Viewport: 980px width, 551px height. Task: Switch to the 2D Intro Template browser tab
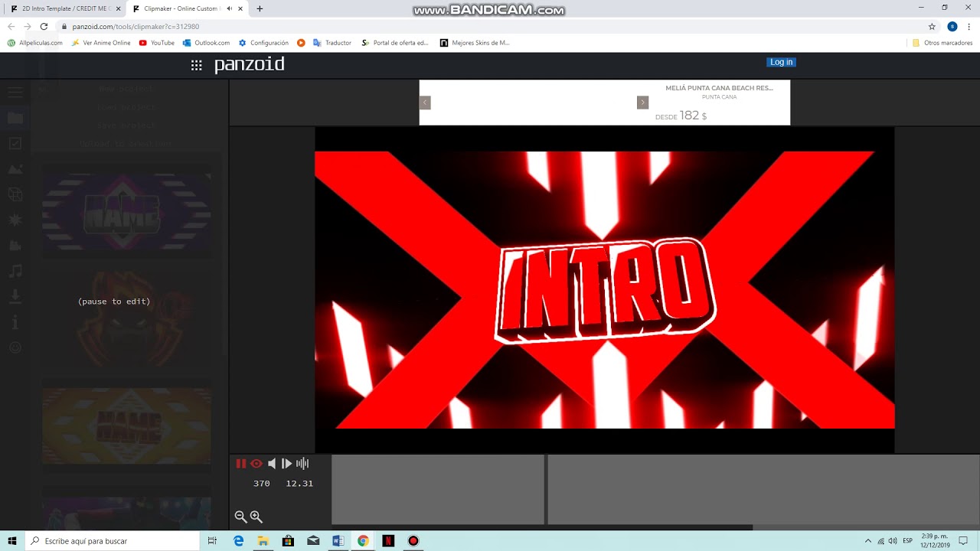pos(66,8)
